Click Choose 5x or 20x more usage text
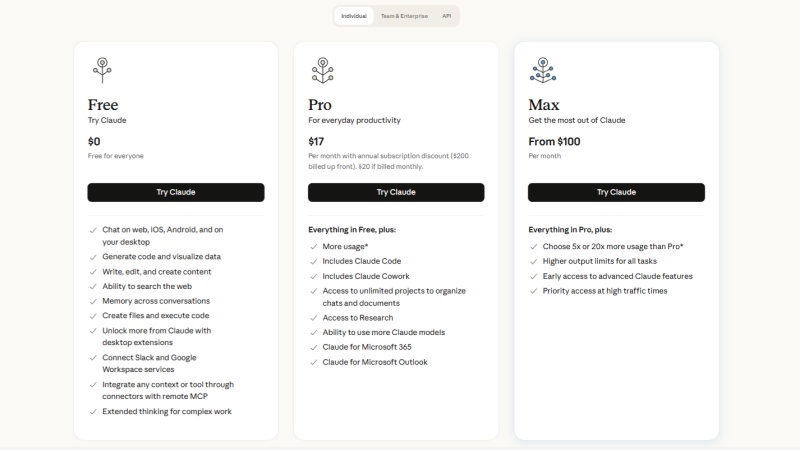 point(613,246)
